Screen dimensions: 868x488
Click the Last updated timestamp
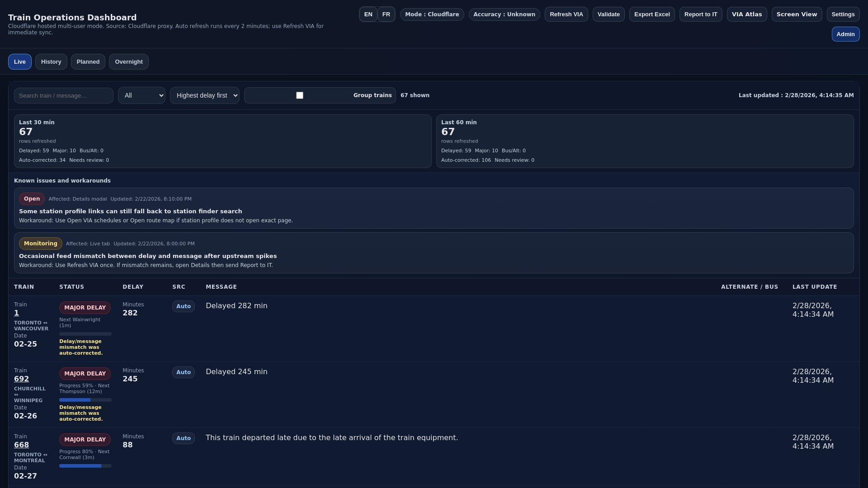(796, 95)
